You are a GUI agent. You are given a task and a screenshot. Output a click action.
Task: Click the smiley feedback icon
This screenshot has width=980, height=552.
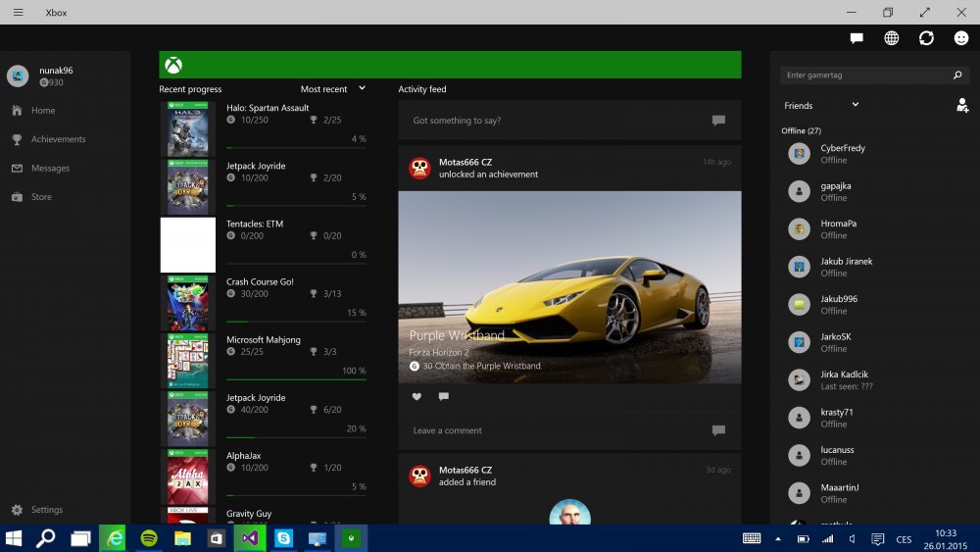click(961, 38)
